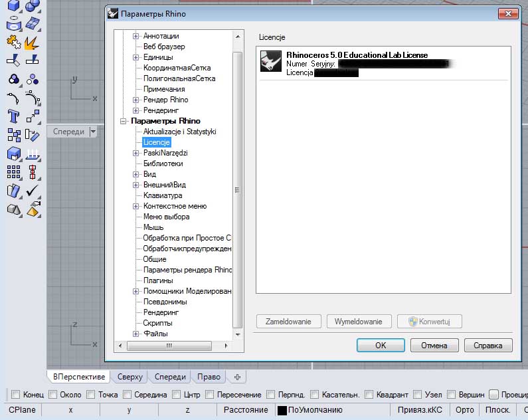Expand the ВнешнийВид tree node
The image size is (528, 420).
pyautogui.click(x=135, y=185)
